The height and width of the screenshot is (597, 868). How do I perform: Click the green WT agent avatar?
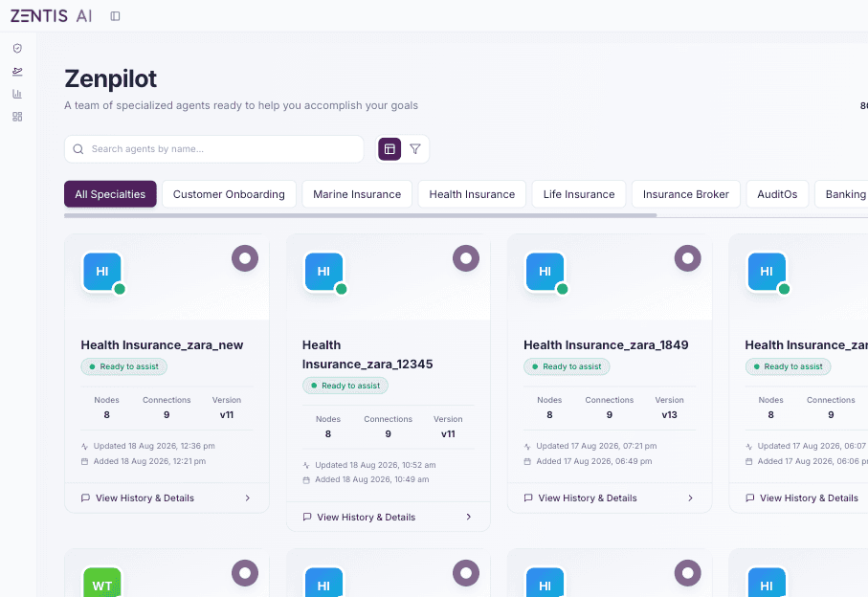pyautogui.click(x=102, y=583)
